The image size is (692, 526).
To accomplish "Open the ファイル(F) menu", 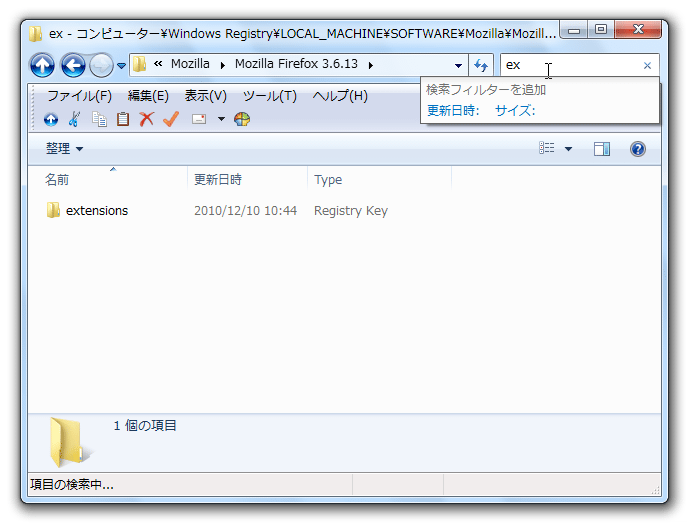I will pos(79,96).
